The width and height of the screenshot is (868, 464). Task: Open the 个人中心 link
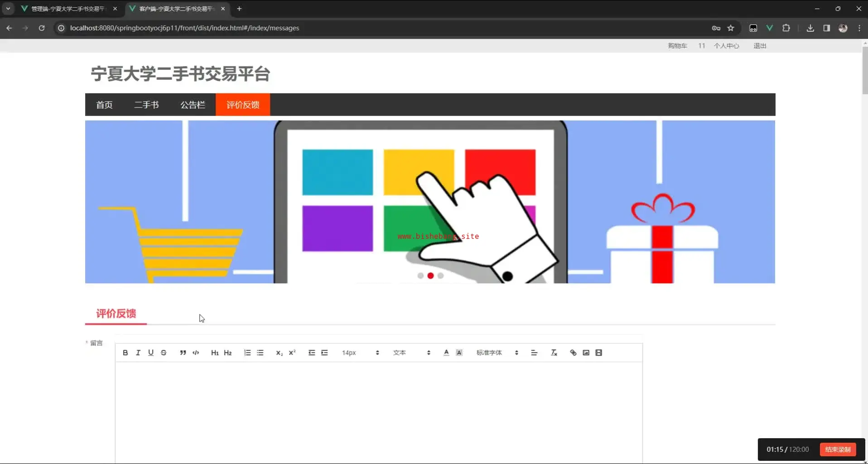coord(726,46)
